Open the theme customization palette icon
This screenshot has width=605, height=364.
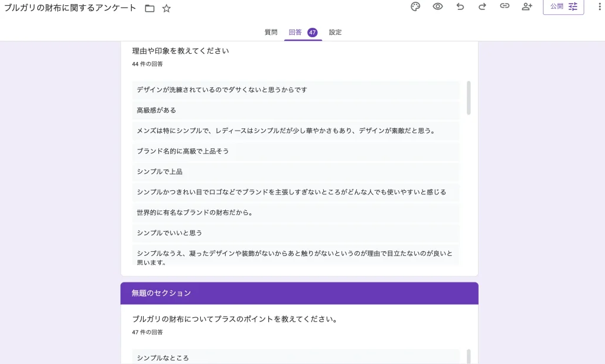point(415,6)
